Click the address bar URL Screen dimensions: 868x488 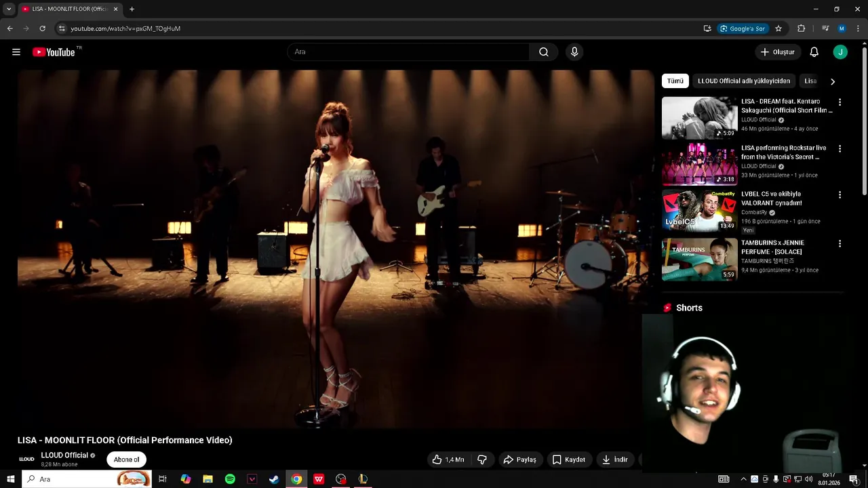pyautogui.click(x=125, y=28)
